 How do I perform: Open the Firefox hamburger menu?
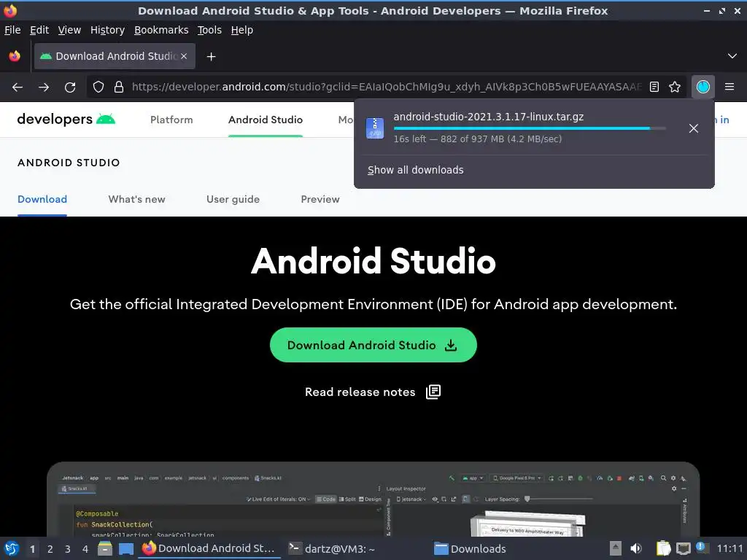(x=729, y=87)
